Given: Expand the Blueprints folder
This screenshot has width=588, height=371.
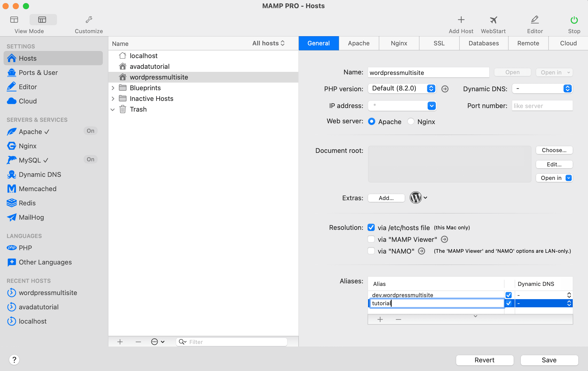Looking at the screenshot, I should pos(113,88).
